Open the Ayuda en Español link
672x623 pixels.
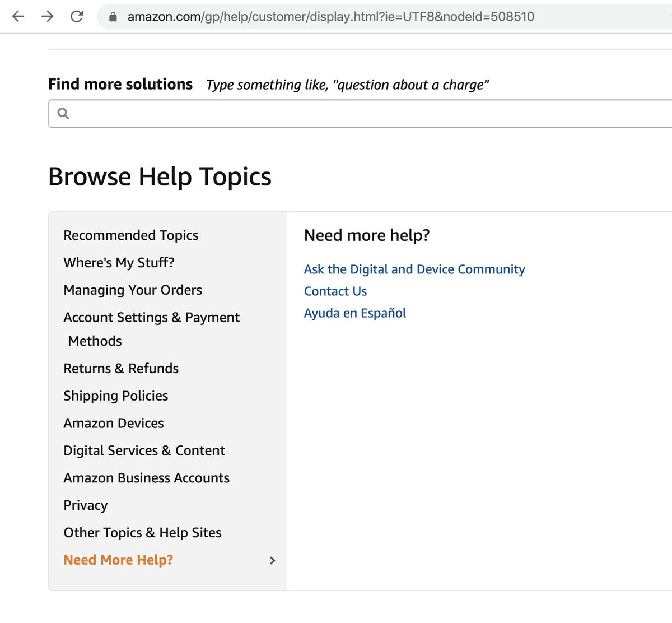pos(355,313)
